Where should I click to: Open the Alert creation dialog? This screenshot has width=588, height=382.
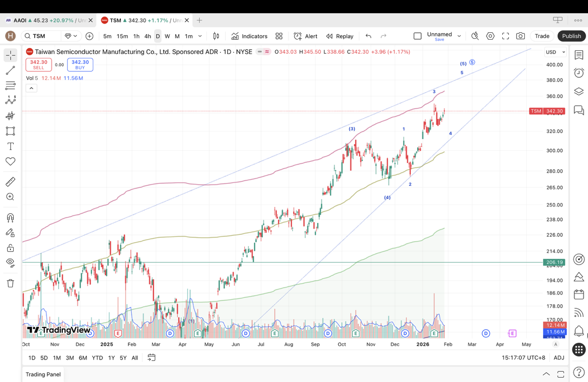coord(306,36)
